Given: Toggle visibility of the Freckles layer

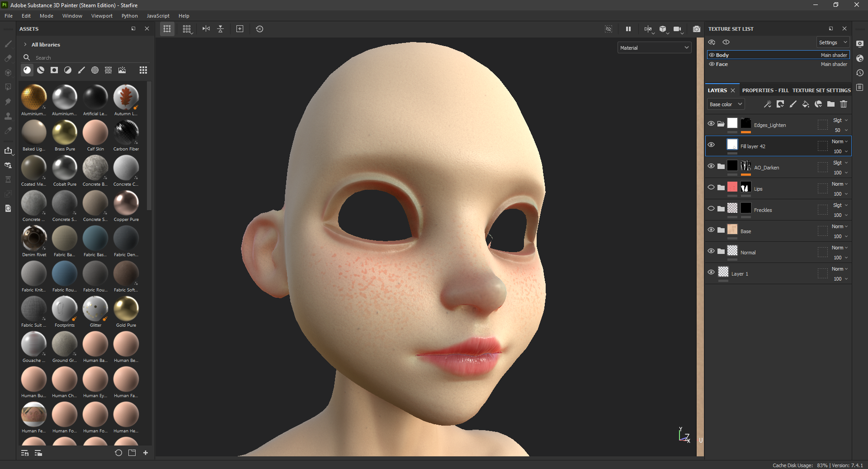Looking at the screenshot, I should [x=711, y=209].
